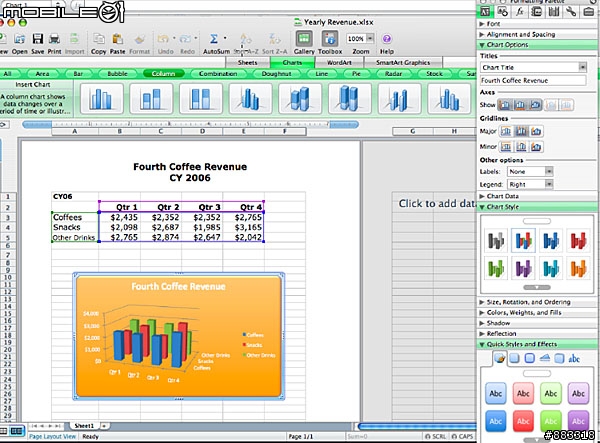600x443 pixels.
Task: Click the purple Help icon
Action: pos(387,39)
